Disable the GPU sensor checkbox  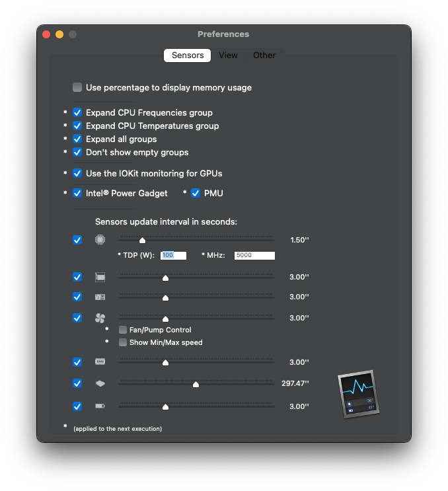(77, 277)
